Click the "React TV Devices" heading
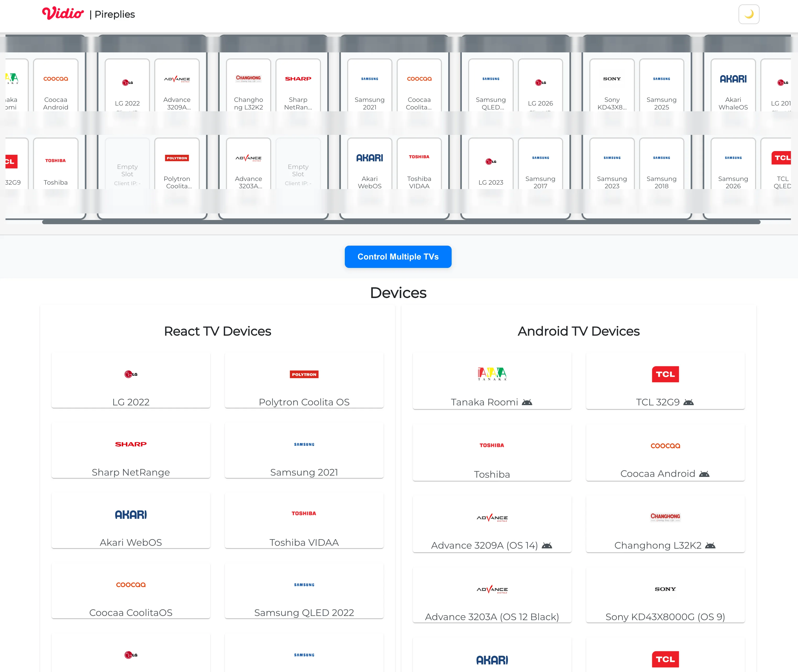 [218, 331]
